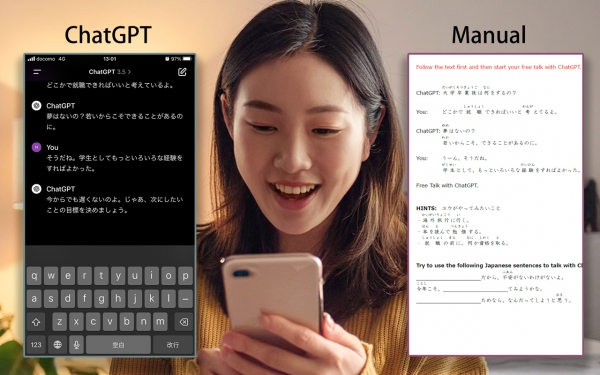600x375 pixels.
Task: Click the 'HINTS:' label in manual
Action: coord(426,208)
